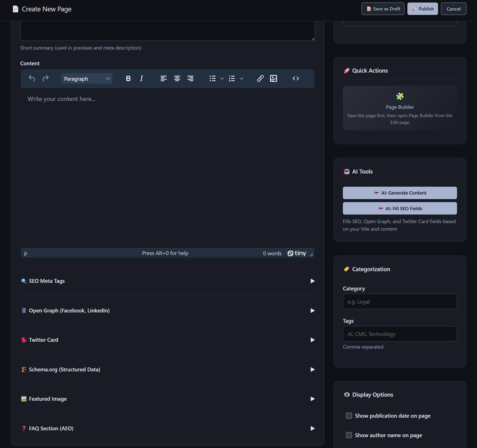Click the Page Builder puzzle icon
Viewport: 477px width, 448px height.
[x=400, y=96]
